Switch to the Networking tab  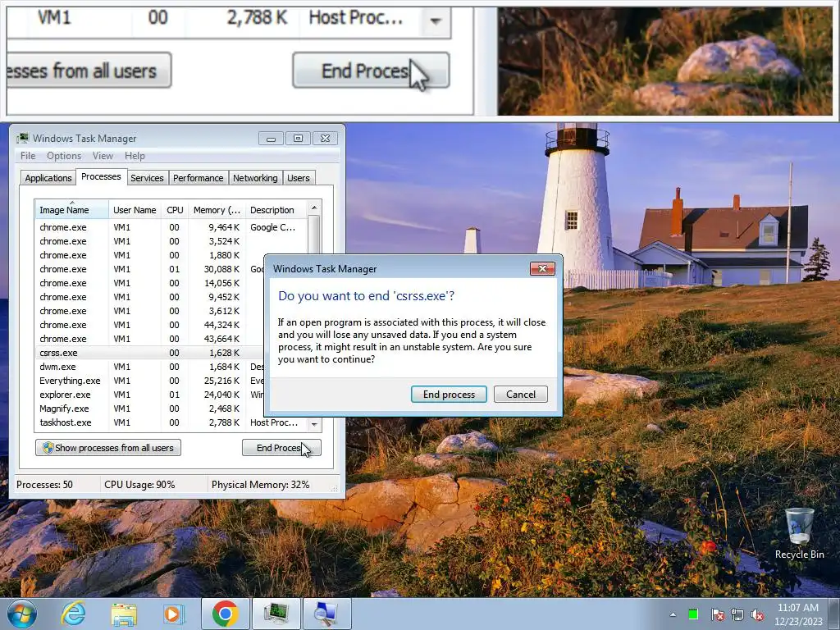click(255, 178)
